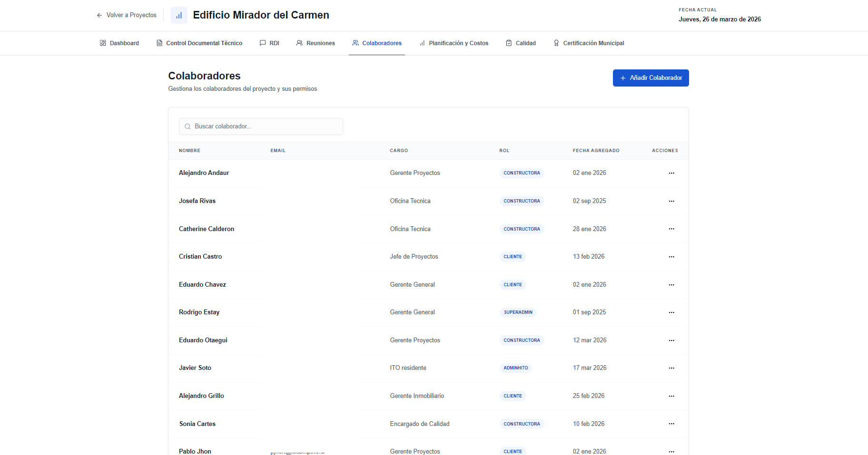Click the Control Documental Técnico document icon
Screen dimensions: 868x455
point(159,43)
